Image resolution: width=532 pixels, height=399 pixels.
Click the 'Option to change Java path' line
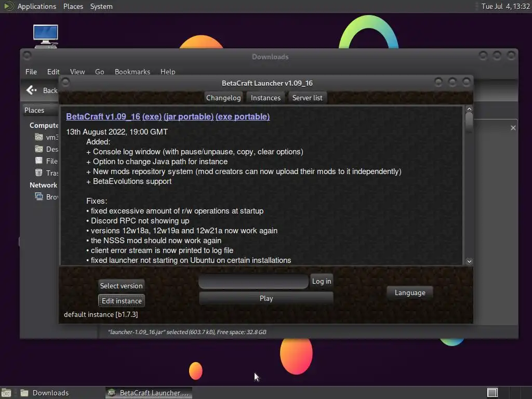click(x=157, y=162)
